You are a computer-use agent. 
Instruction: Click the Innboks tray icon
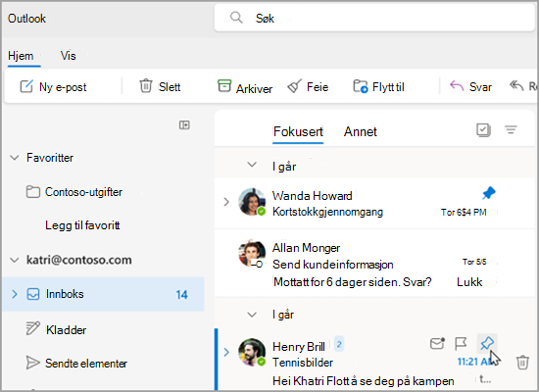point(33,294)
